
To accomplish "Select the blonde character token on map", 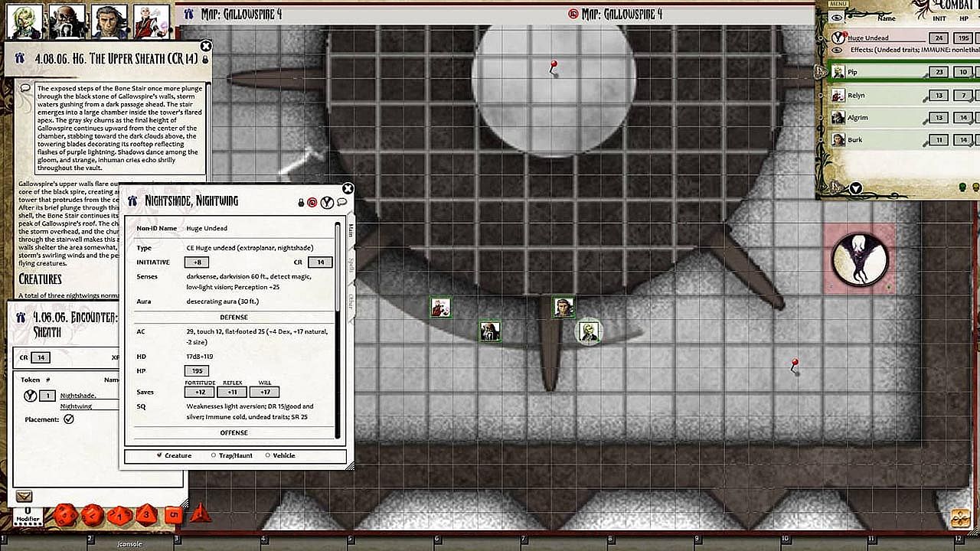I will 588,331.
